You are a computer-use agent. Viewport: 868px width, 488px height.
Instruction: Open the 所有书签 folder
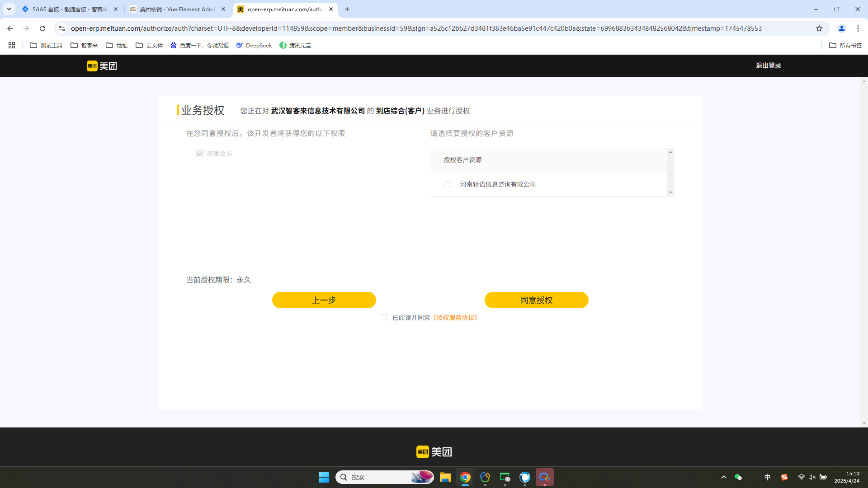click(845, 45)
